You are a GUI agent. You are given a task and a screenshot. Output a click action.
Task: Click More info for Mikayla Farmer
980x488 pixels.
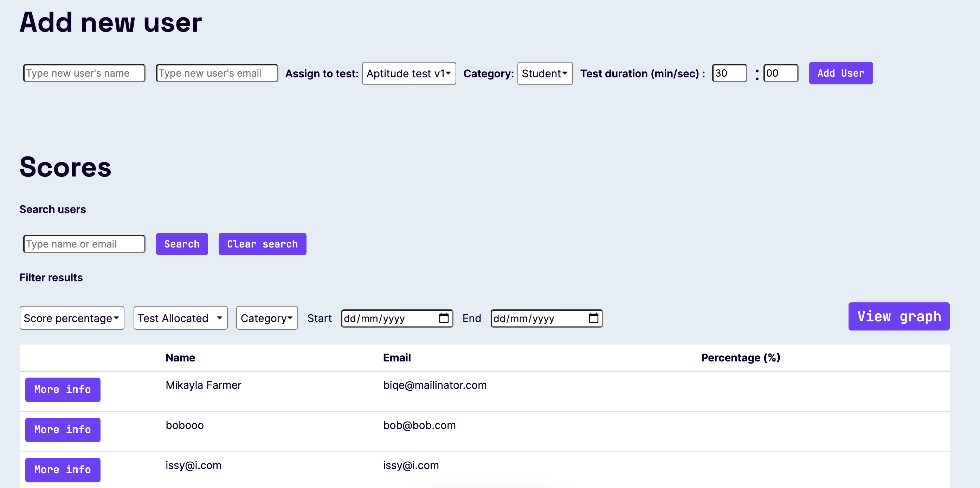tap(63, 390)
